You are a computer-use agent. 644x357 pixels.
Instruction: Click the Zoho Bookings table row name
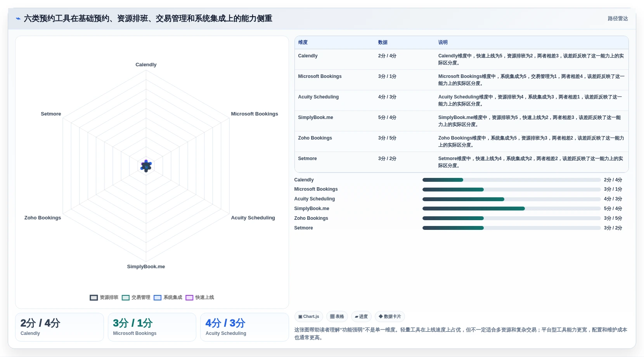click(x=315, y=138)
